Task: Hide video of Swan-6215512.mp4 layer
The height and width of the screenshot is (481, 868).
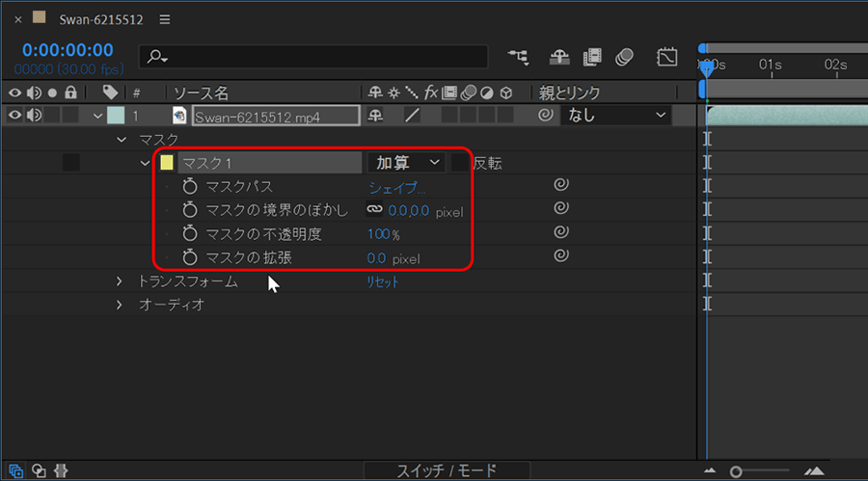Action: coord(14,115)
